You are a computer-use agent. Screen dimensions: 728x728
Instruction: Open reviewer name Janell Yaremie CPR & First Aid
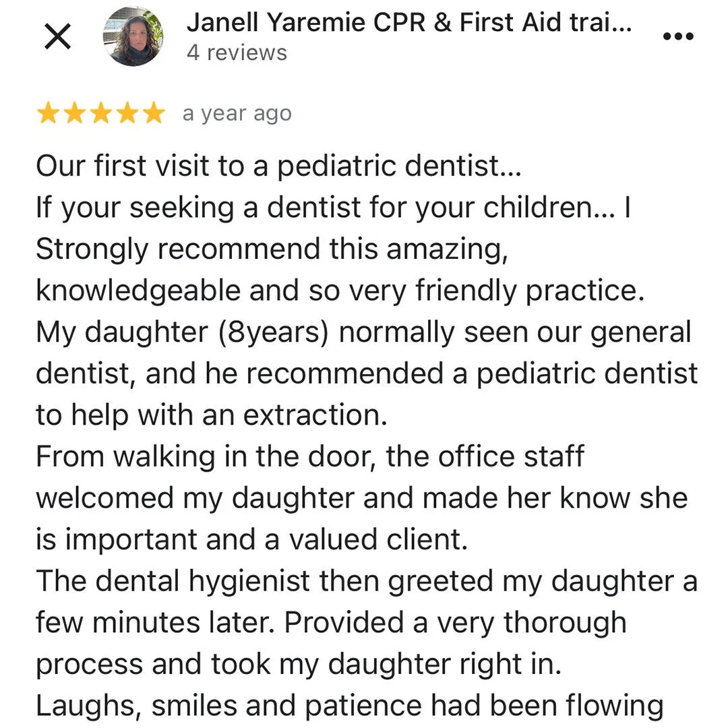point(409,23)
